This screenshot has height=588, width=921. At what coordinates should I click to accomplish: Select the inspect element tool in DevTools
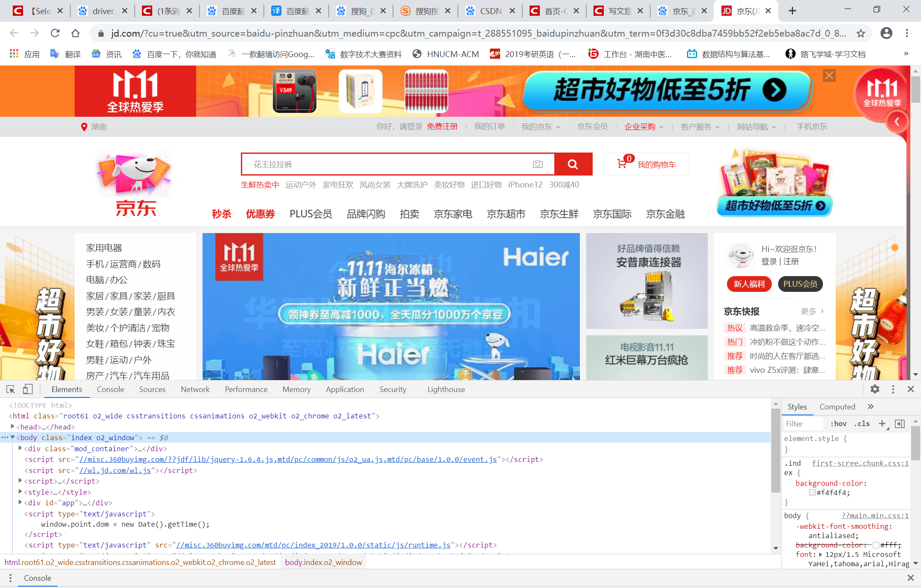pyautogui.click(x=10, y=389)
